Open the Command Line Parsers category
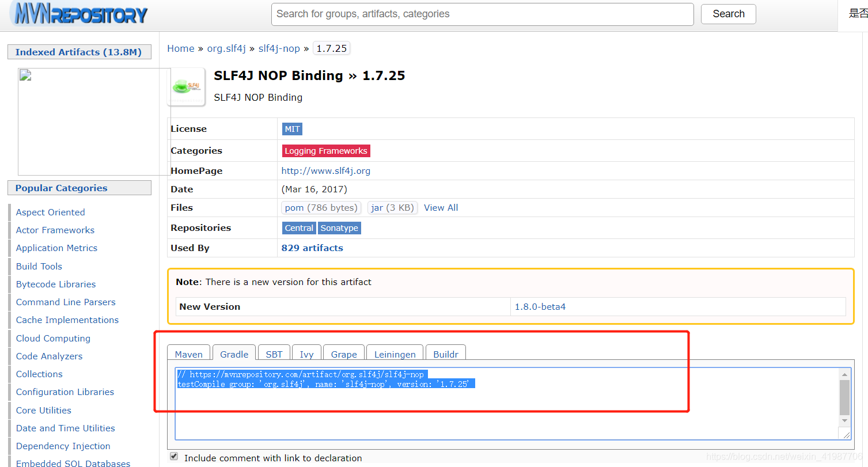 point(66,302)
